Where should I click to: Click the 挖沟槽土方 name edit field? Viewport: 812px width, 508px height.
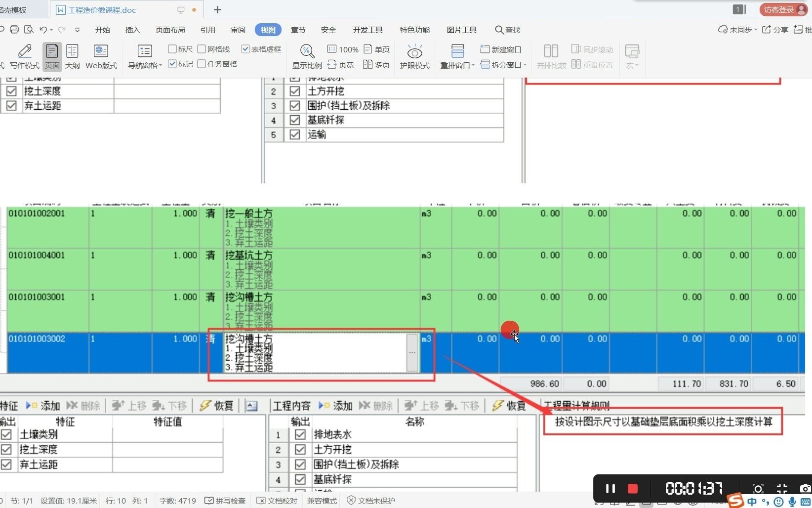315,353
